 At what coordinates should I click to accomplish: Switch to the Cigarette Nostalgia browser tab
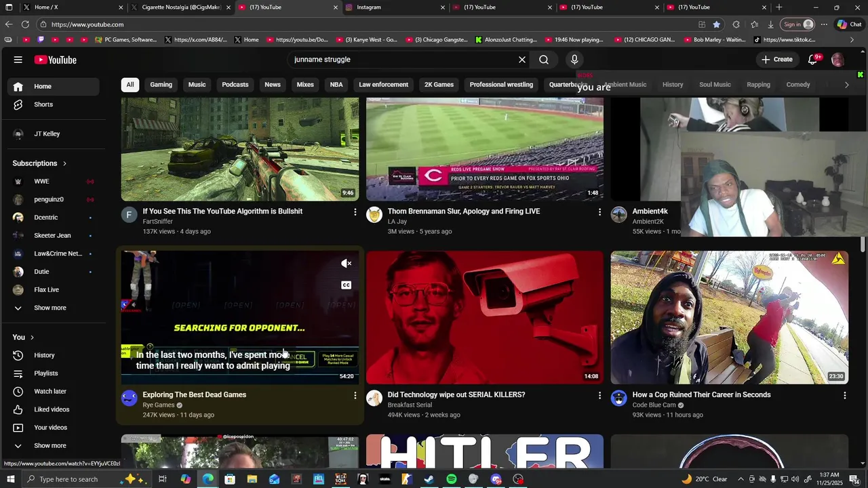pyautogui.click(x=180, y=7)
